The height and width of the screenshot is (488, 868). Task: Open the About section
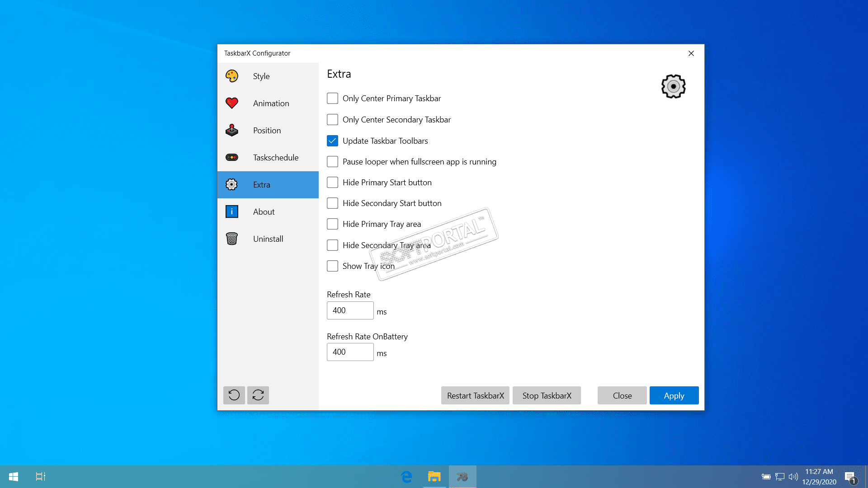coord(264,212)
